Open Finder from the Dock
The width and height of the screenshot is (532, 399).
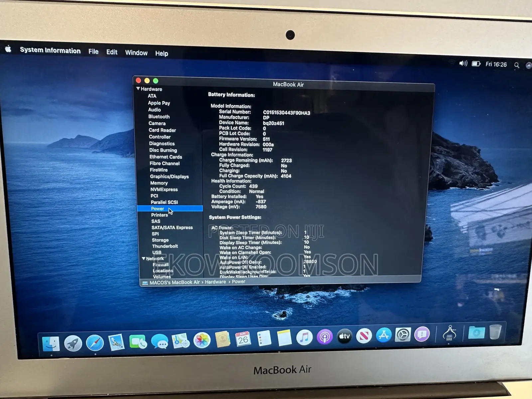(x=51, y=344)
